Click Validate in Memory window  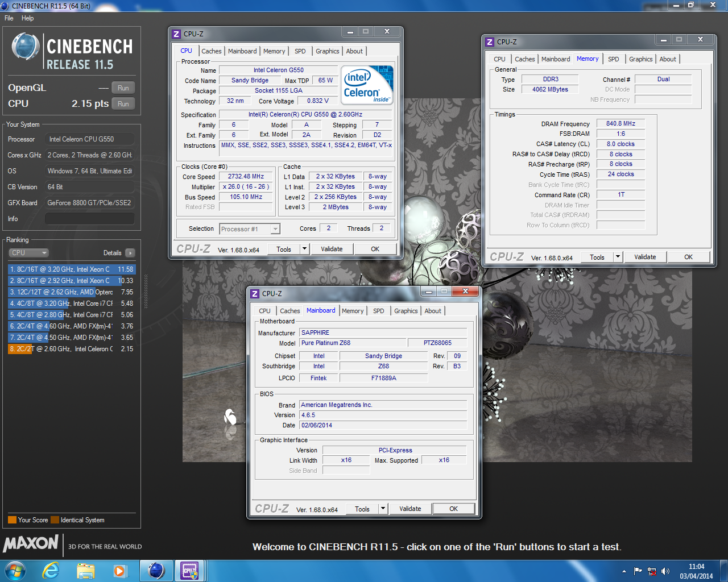(645, 257)
